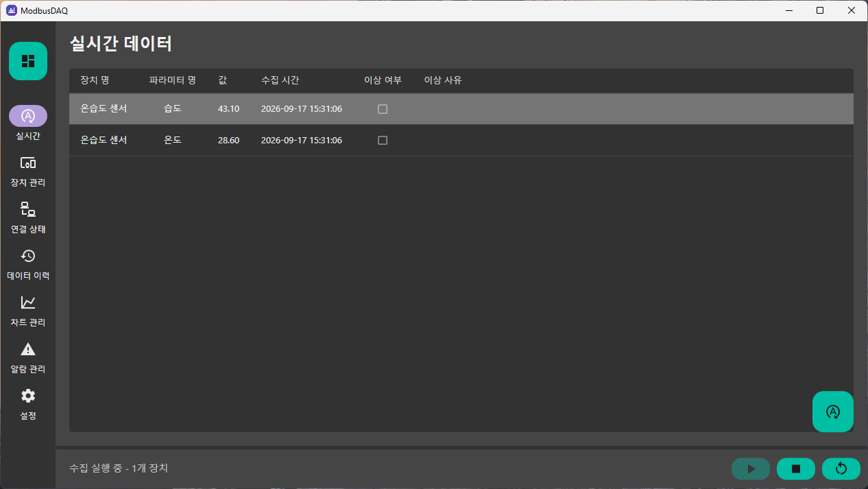Open 연결 상태 connection status icon
The height and width of the screenshot is (489, 868).
click(28, 209)
